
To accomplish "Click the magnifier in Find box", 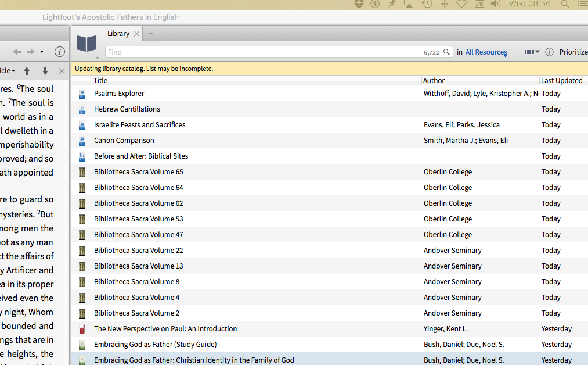I will coord(446,52).
